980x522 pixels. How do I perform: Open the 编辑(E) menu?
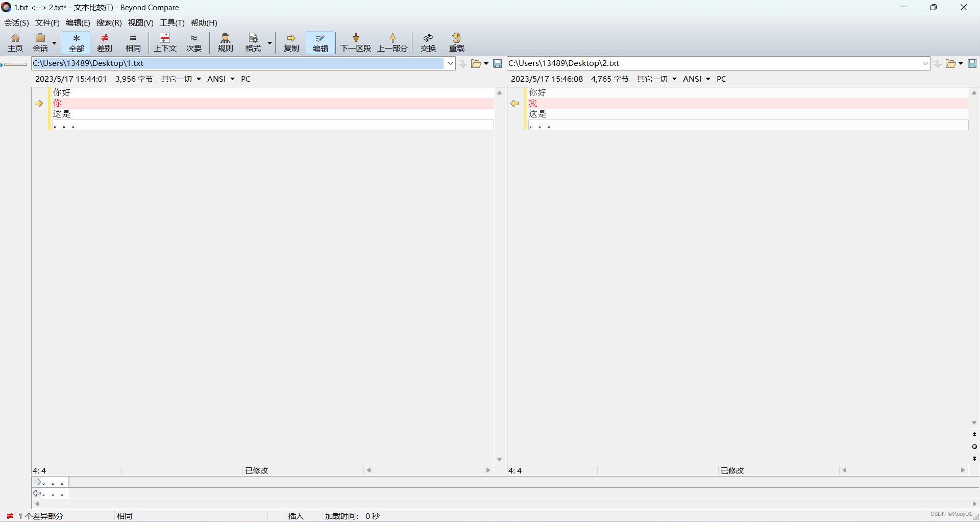78,23
